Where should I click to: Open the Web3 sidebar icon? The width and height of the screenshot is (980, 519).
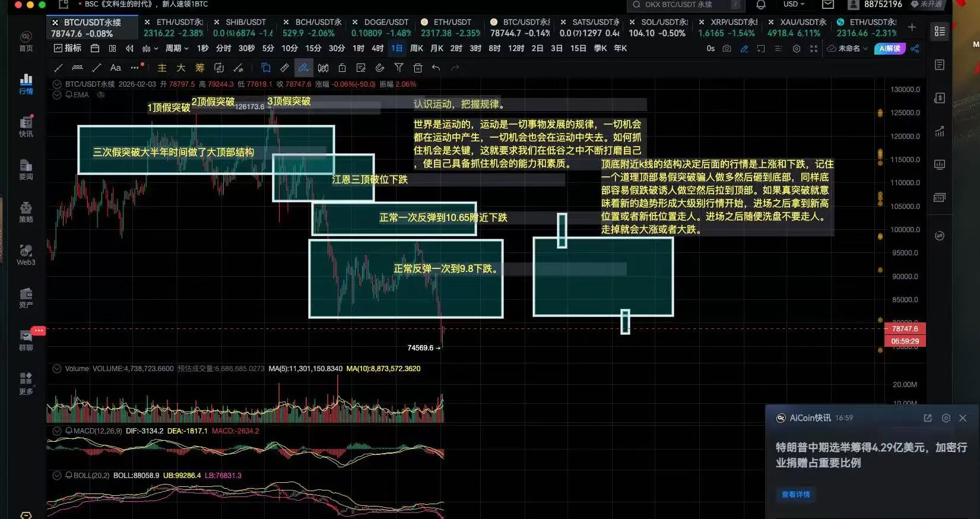26,255
